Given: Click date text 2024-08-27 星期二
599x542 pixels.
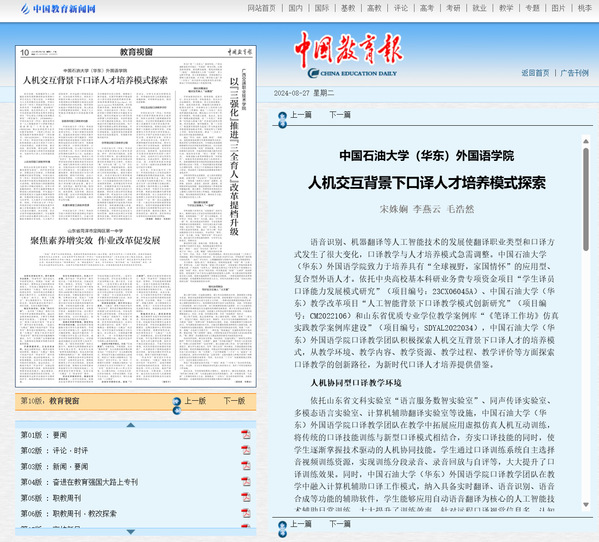Looking at the screenshot, I should 304,93.
